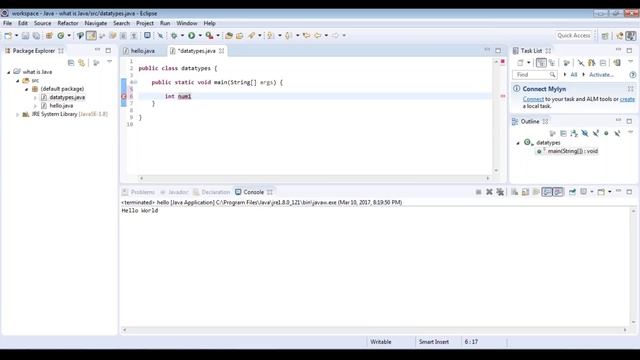Collapse the src folder node

point(18,80)
